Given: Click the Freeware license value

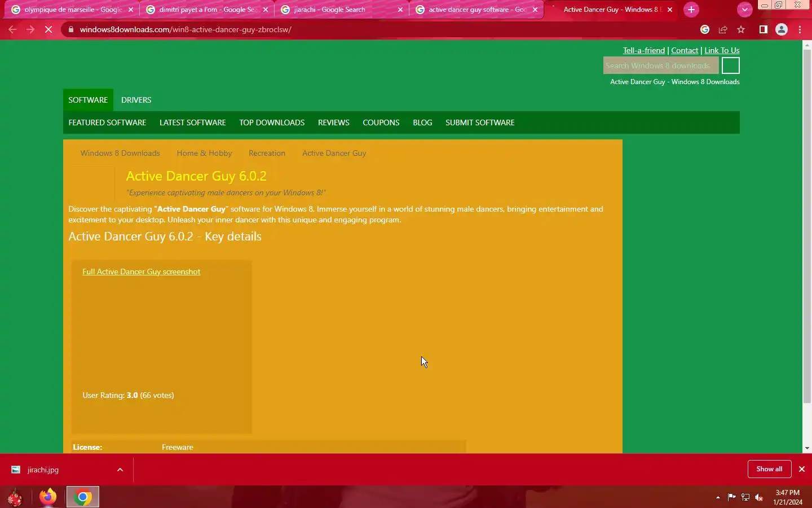Looking at the screenshot, I should click(x=178, y=447).
